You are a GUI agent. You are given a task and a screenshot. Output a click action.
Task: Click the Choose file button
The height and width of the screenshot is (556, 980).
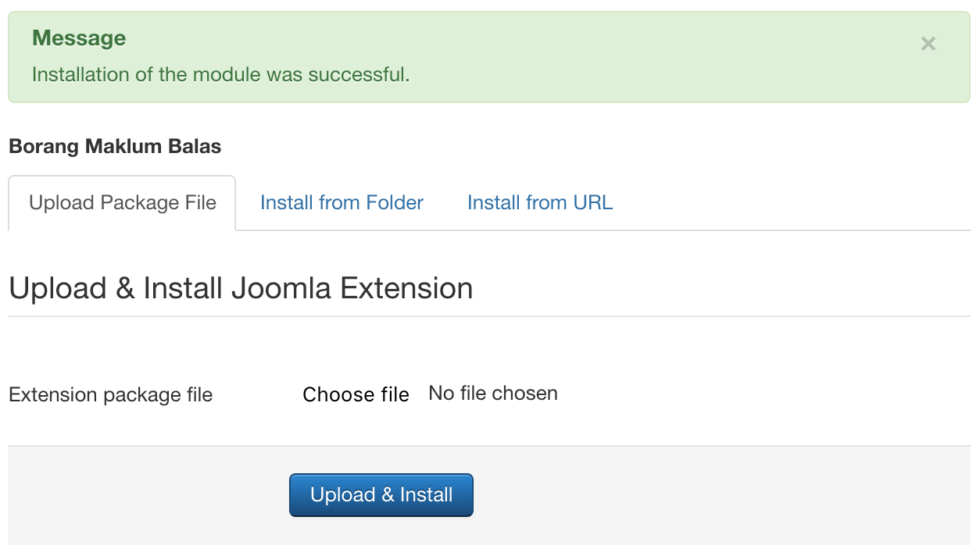356,394
